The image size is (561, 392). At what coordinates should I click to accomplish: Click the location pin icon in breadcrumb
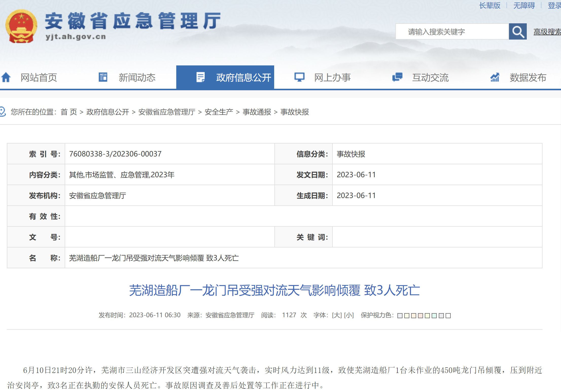(3, 112)
